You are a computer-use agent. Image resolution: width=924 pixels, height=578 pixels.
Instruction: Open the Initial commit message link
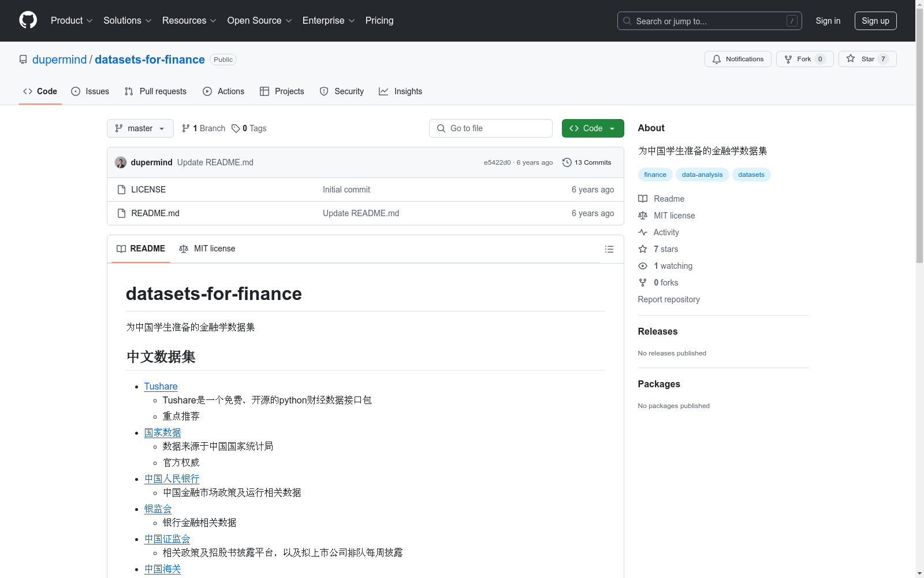pyautogui.click(x=346, y=190)
